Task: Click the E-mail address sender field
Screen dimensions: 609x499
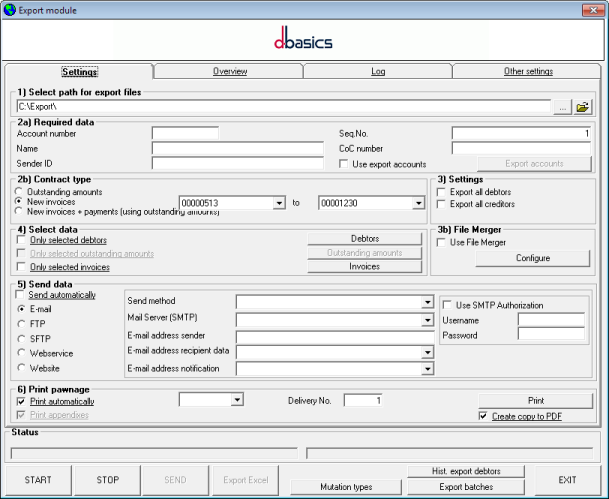Action: (335, 337)
